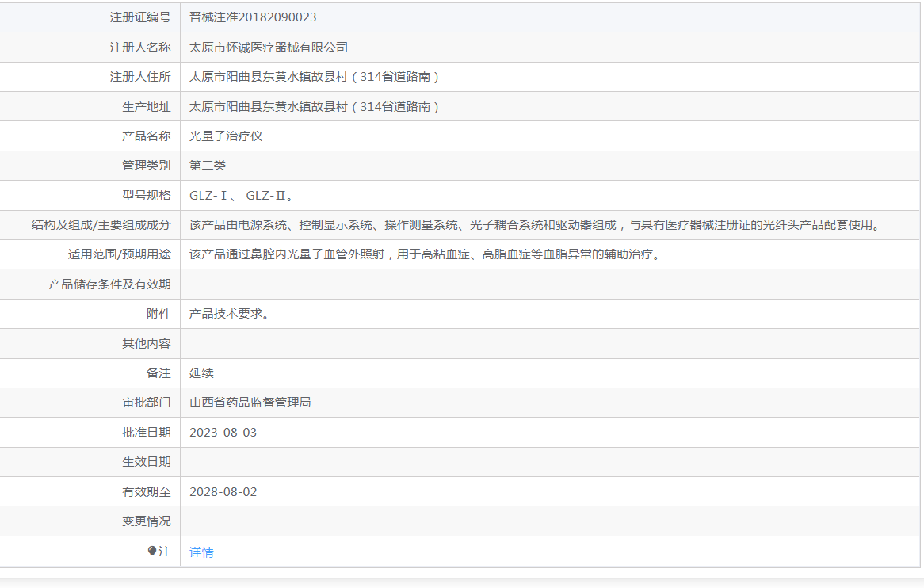This screenshot has height=588, width=924.
Task: Open the 详情 link
Action: coord(201,552)
